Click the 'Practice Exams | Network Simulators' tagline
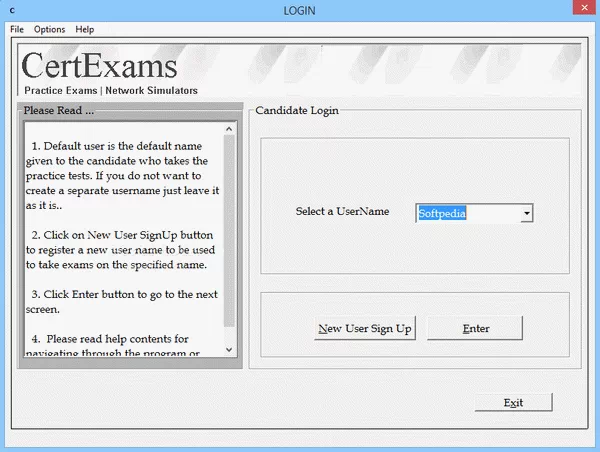The width and height of the screenshot is (600, 452). [111, 90]
